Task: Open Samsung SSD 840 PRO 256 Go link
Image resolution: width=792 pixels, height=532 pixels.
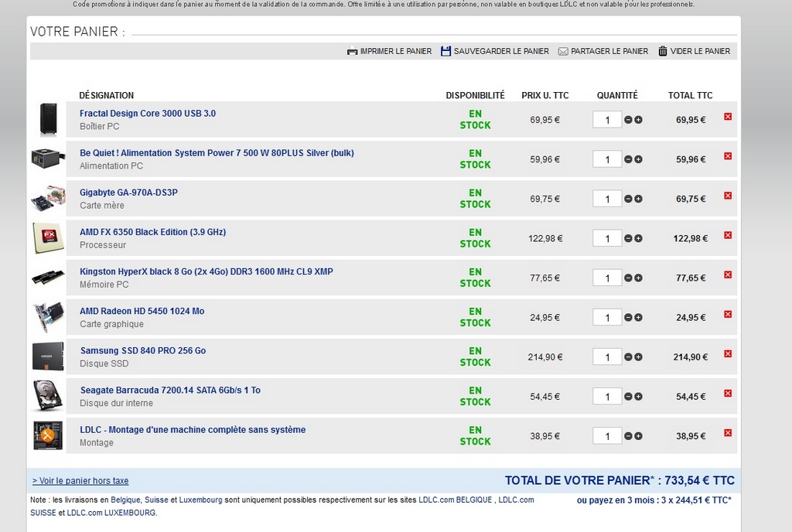Action: (x=143, y=351)
